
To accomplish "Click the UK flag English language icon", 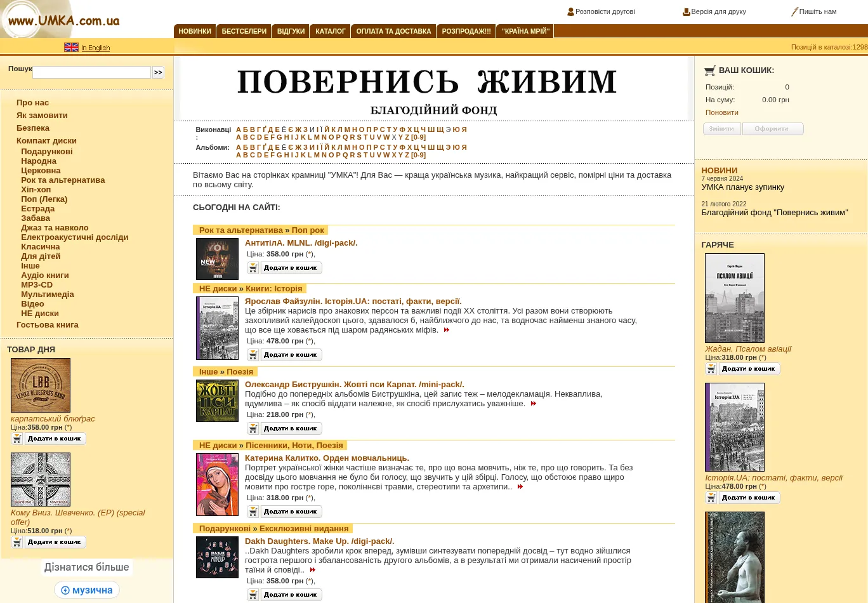I will click(71, 48).
